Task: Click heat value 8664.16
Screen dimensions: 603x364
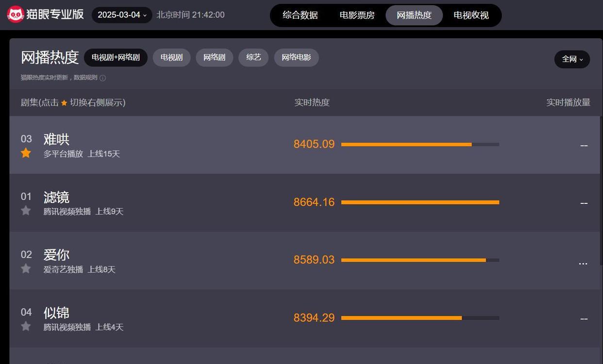Action: click(314, 202)
